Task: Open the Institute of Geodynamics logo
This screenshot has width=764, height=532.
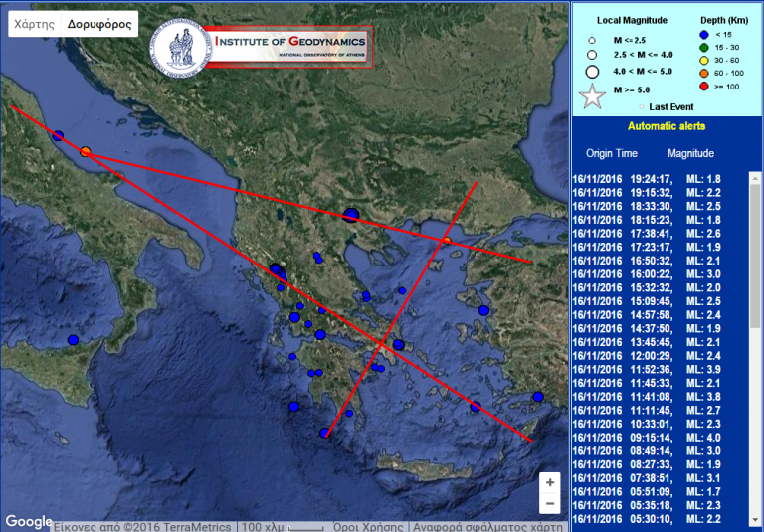Action: 262,47
